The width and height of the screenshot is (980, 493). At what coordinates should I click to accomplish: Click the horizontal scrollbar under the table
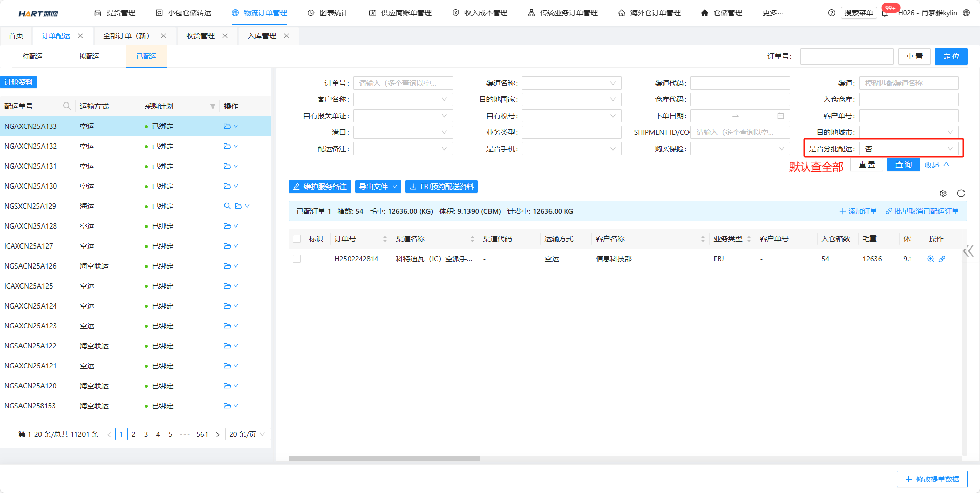[384, 459]
